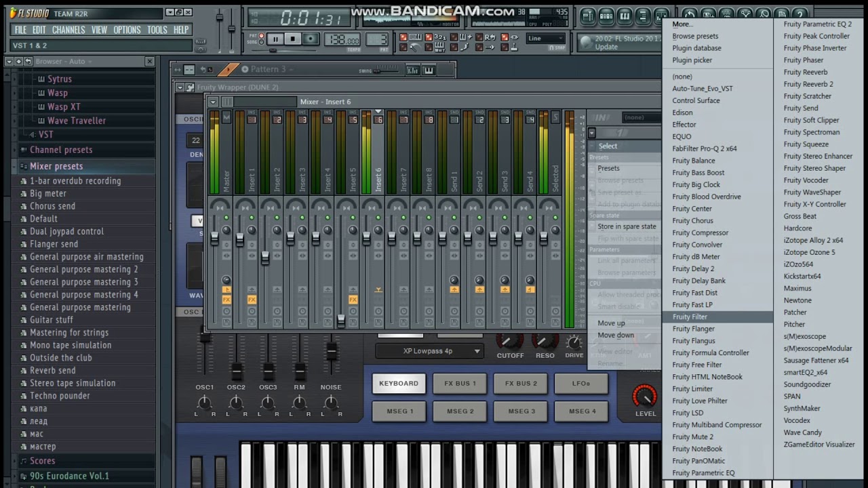Open the graph editor in step sequencer
The height and width of the screenshot is (488, 868).
tap(412, 70)
